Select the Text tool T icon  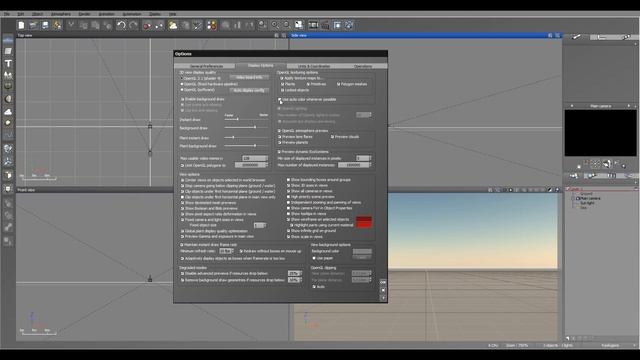coord(8,63)
